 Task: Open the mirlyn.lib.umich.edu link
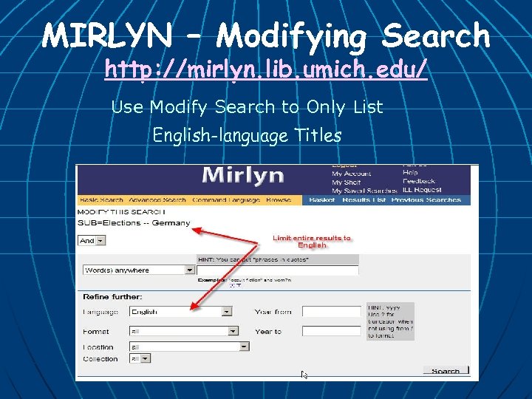point(266,69)
